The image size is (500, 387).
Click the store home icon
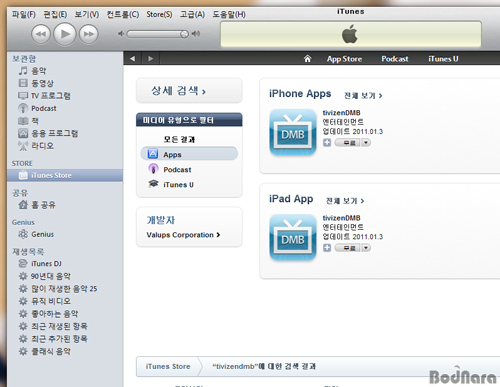[307, 59]
